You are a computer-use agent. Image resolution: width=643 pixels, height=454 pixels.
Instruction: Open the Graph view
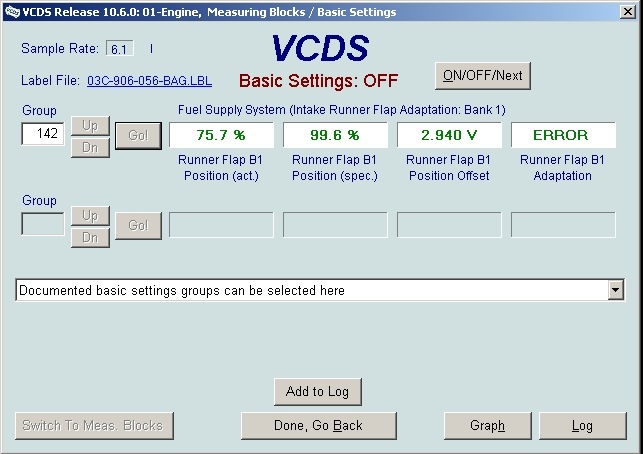pos(488,426)
